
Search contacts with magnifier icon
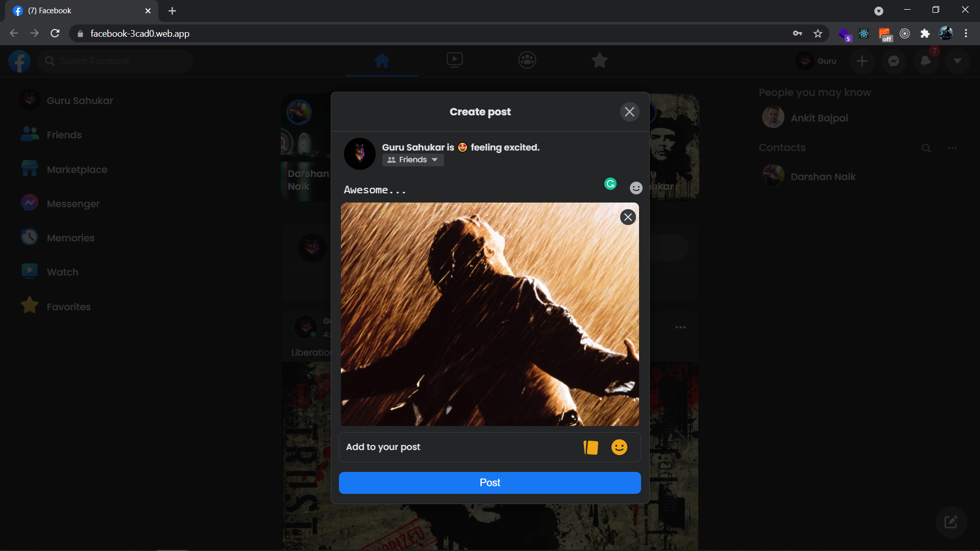click(926, 148)
